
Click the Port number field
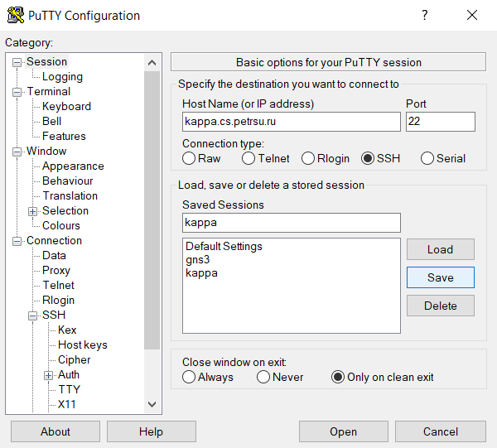[440, 122]
